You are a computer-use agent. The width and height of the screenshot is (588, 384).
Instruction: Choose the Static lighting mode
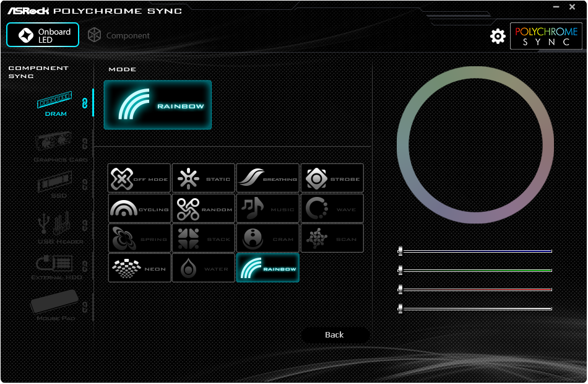pos(204,178)
